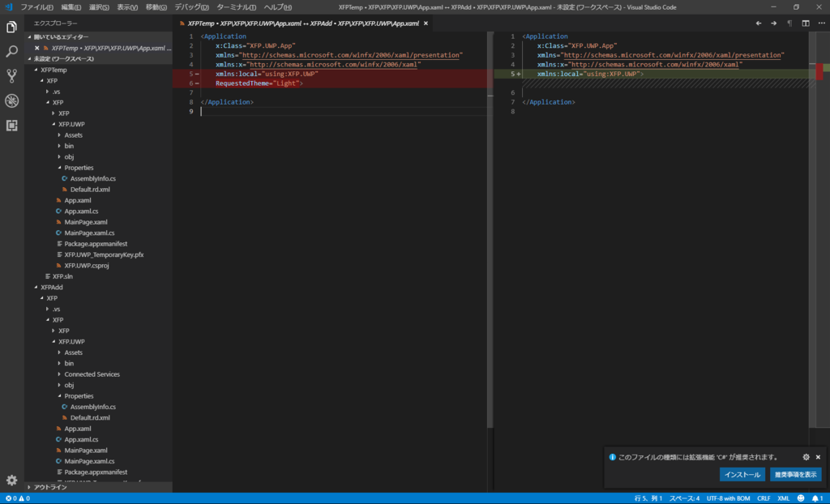The height and width of the screenshot is (504, 830).
Task: Open the Source Control view icon
Action: [11, 76]
